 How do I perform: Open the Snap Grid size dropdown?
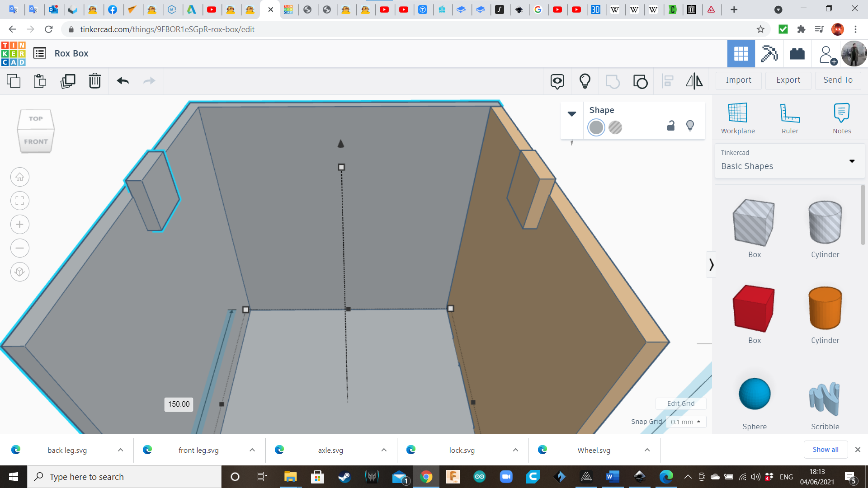pyautogui.click(x=685, y=422)
